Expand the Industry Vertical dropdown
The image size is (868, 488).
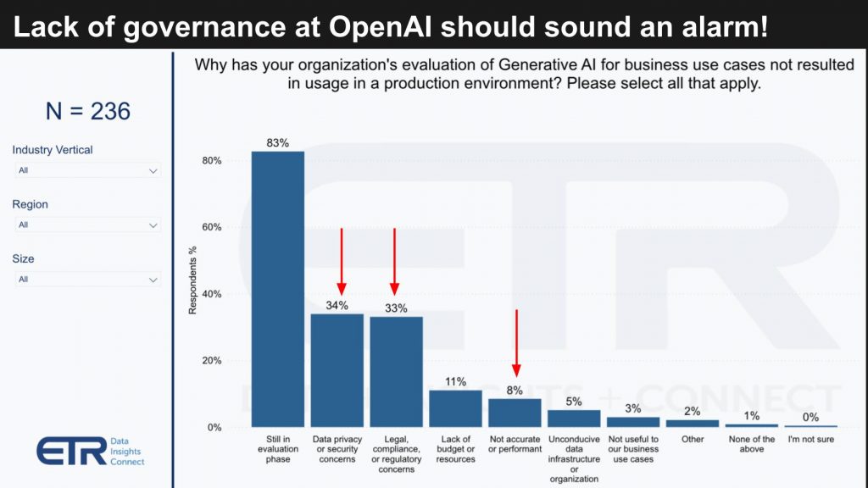87,170
